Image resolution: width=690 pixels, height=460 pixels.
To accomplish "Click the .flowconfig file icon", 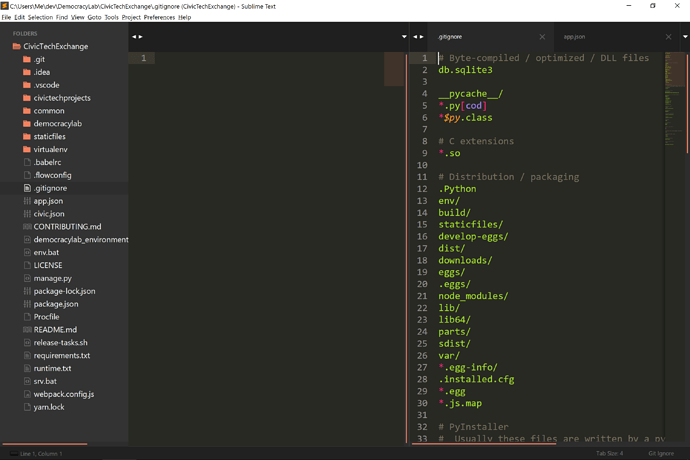I will coord(27,175).
